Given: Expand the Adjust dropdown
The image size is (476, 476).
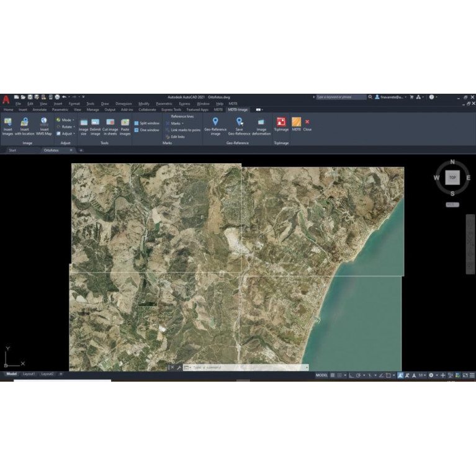Looking at the screenshot, I should pos(65,133).
